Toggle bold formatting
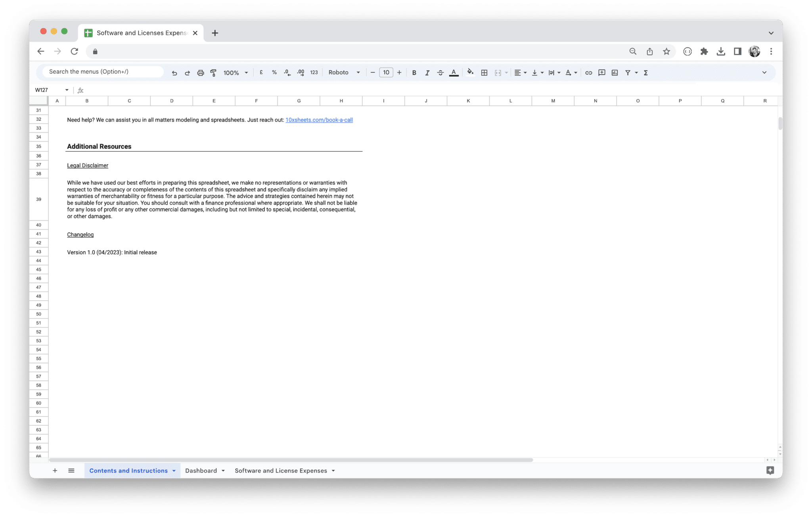 click(414, 73)
